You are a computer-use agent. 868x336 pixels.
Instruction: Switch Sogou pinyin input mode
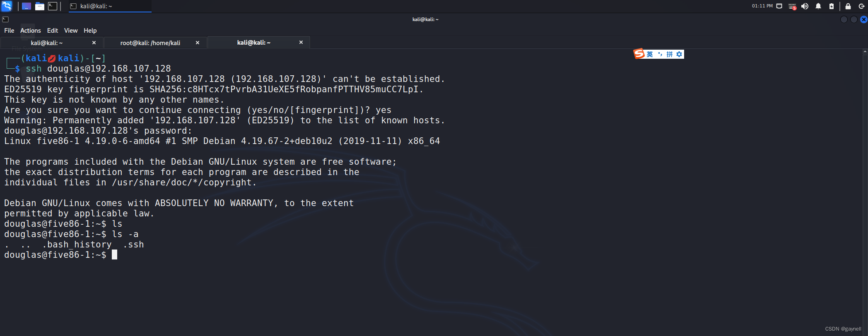[x=670, y=54]
